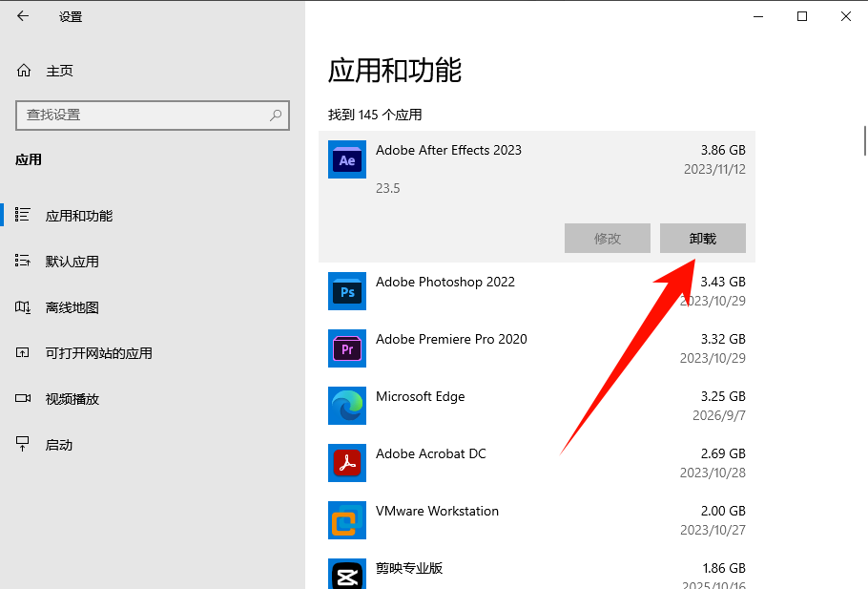Select the 应用和功能 list icon in sidebar
Screen dimensions: 868x589
[x=22, y=215]
